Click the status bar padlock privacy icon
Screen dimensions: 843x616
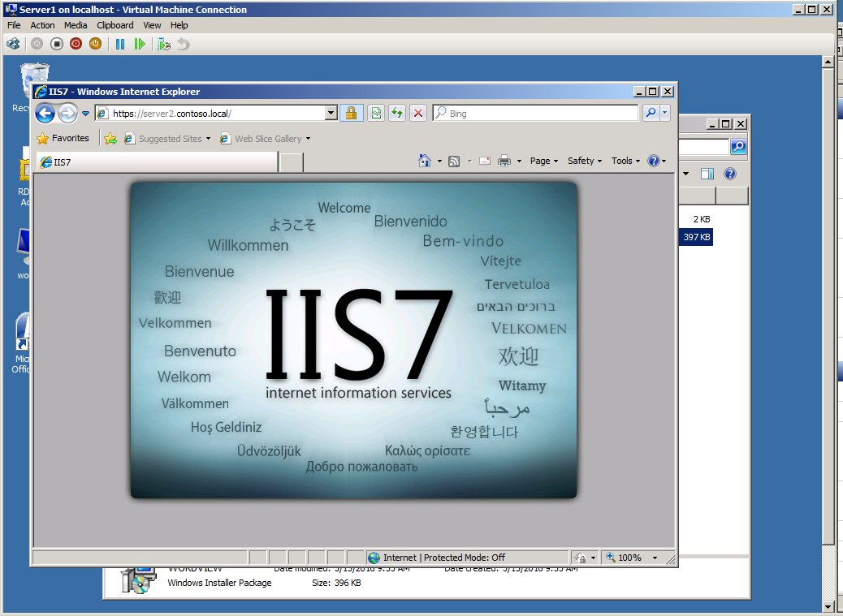pos(581,558)
